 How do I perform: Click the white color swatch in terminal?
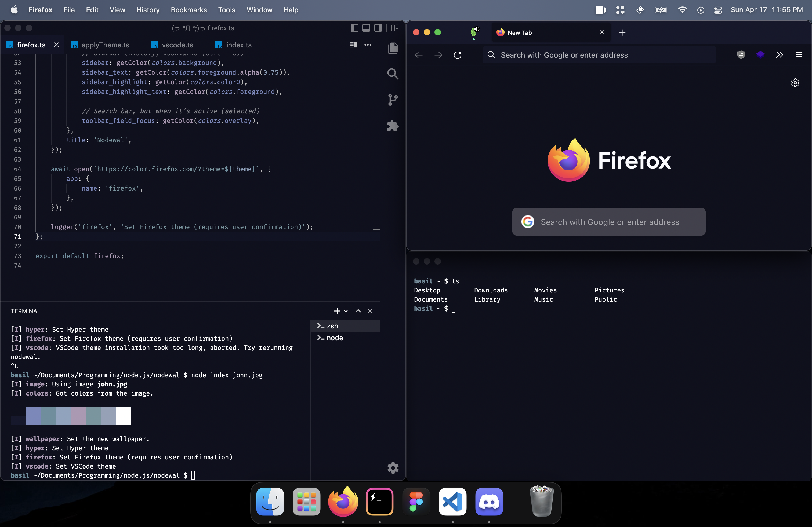[x=123, y=416]
